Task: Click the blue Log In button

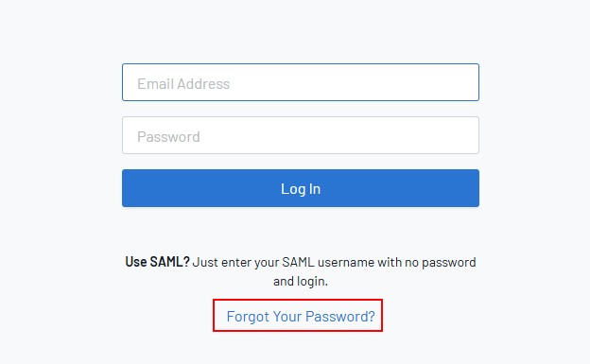Action: coord(301,188)
